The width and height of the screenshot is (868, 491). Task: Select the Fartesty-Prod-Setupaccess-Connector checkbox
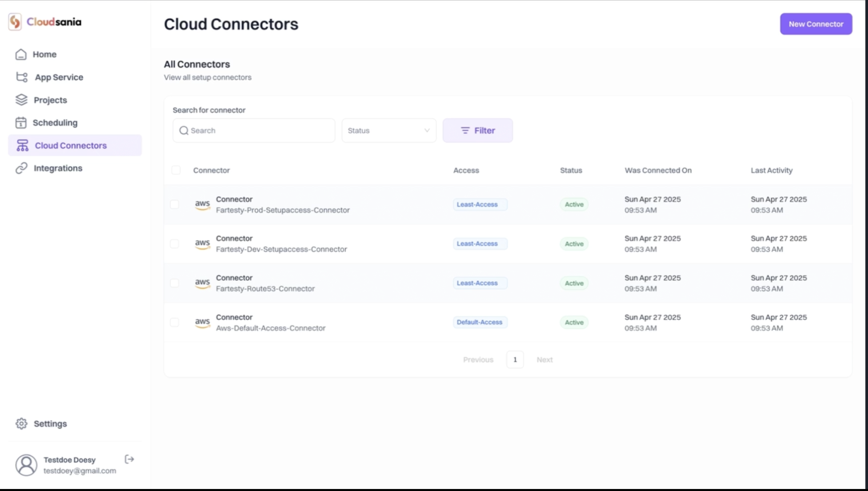[174, 204]
